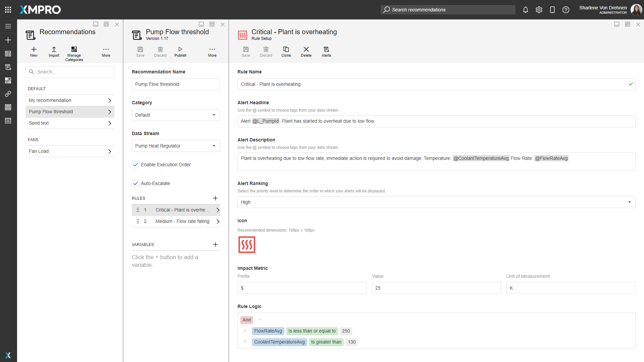Click the Impact Metric Value field
The image size is (644, 362).
[436, 288]
